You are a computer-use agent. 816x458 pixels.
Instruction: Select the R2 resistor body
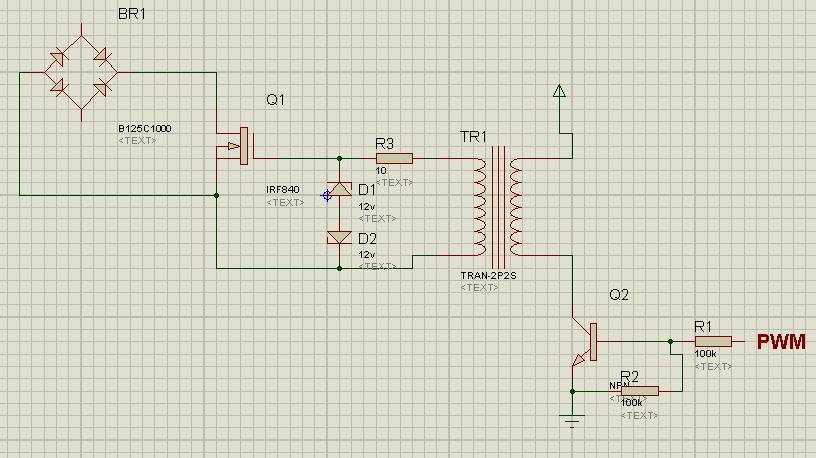[640, 391]
